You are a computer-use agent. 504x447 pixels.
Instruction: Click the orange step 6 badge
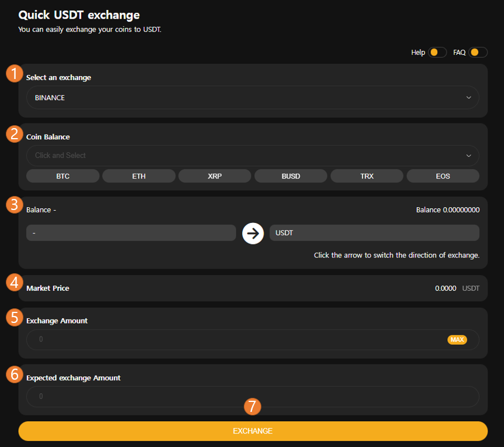click(x=15, y=374)
